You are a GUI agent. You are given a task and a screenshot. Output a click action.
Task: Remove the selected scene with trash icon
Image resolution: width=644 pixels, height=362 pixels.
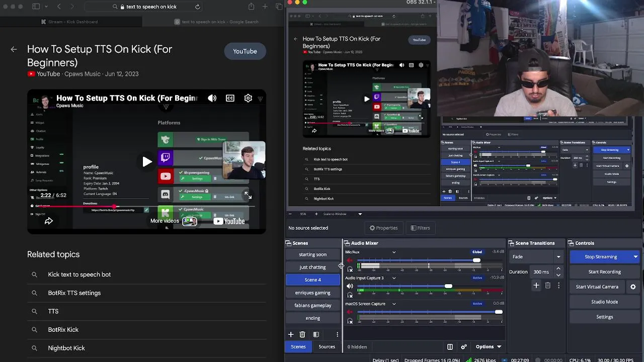tap(302, 334)
